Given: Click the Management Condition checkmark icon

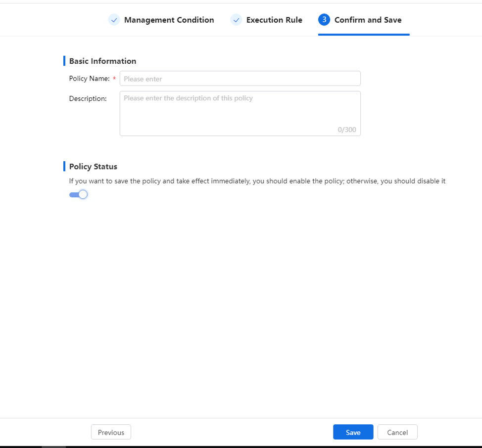Looking at the screenshot, I should [114, 20].
